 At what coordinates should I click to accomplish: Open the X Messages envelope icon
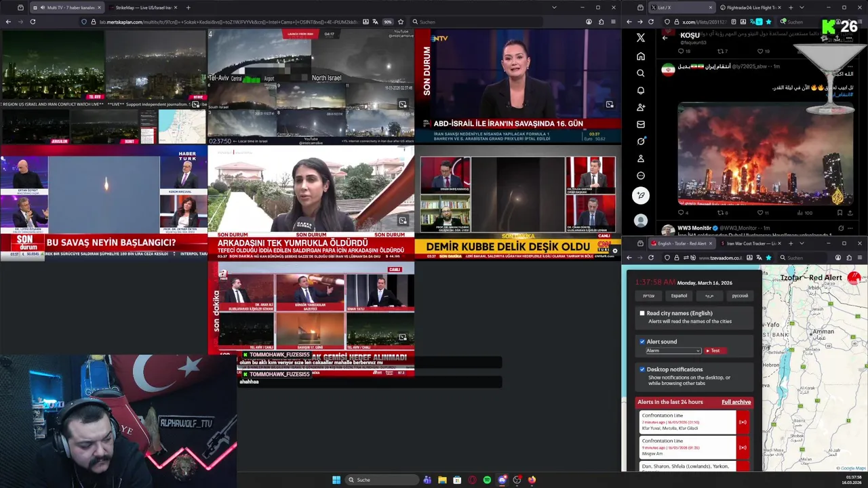641,124
